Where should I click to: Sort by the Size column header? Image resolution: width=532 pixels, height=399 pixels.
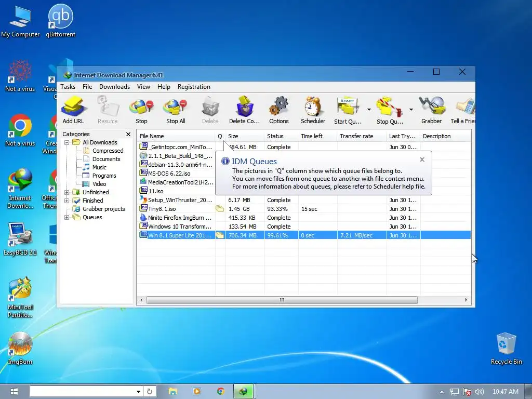tap(245, 136)
